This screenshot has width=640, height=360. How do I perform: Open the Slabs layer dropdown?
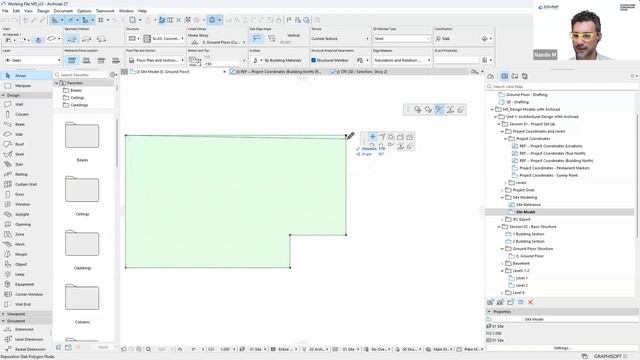tap(32, 60)
